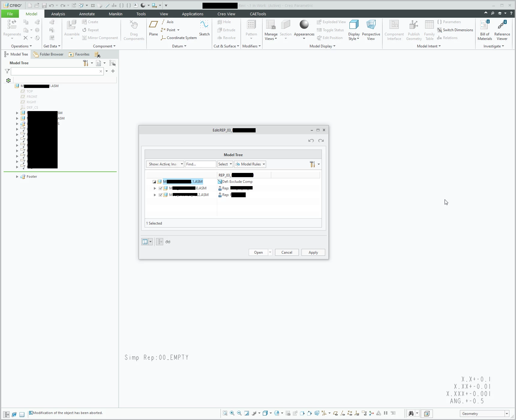The image size is (516, 420).
Task: Click the tree settings hammer icon in the main Model Tree
Action: [x=86, y=63]
